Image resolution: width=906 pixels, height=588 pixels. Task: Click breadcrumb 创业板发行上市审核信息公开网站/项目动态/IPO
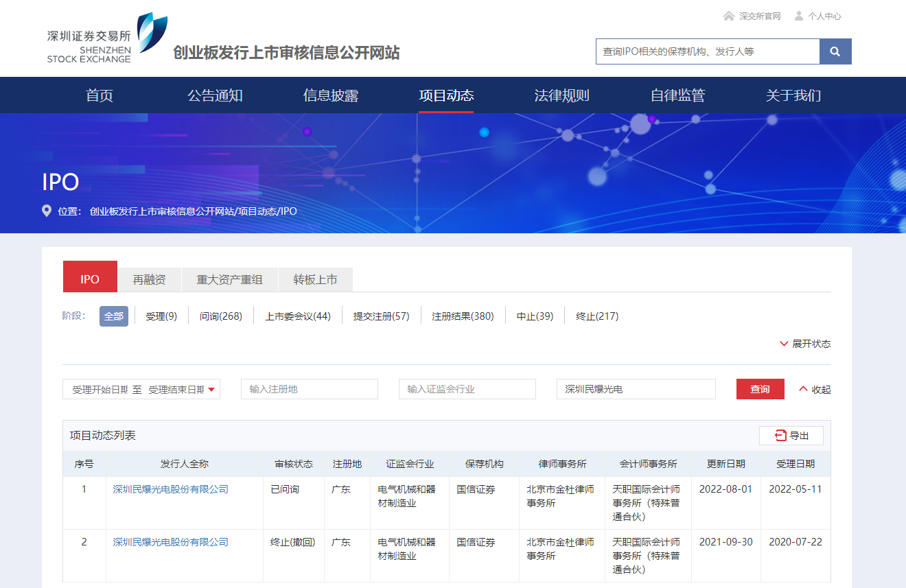pos(194,211)
